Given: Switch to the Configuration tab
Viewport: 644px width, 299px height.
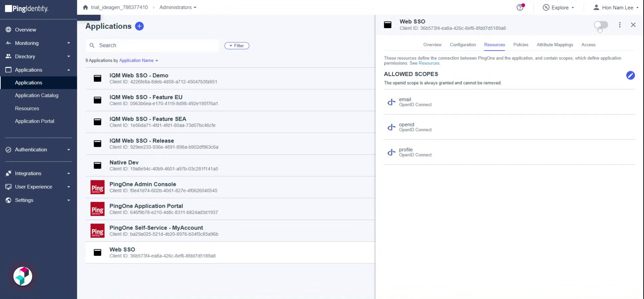Looking at the screenshot, I should point(463,45).
